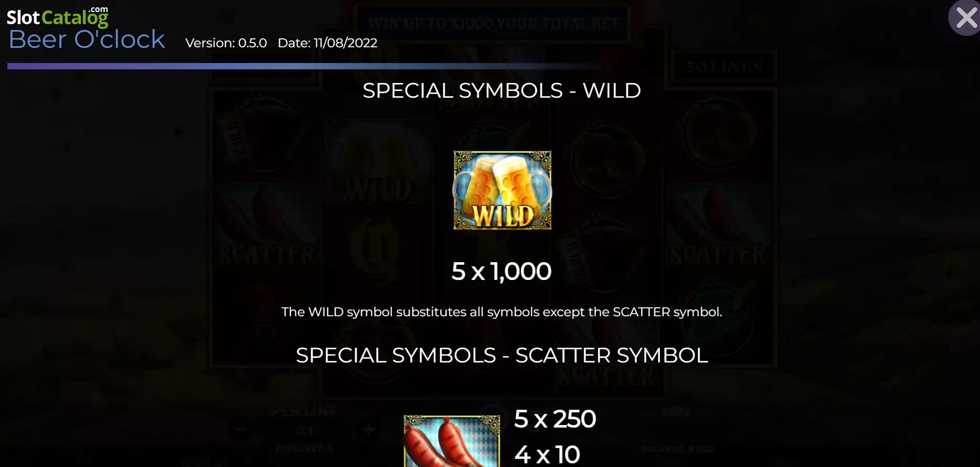Click the Version 0.5.0 label
The width and height of the screenshot is (980, 467).
[226, 43]
